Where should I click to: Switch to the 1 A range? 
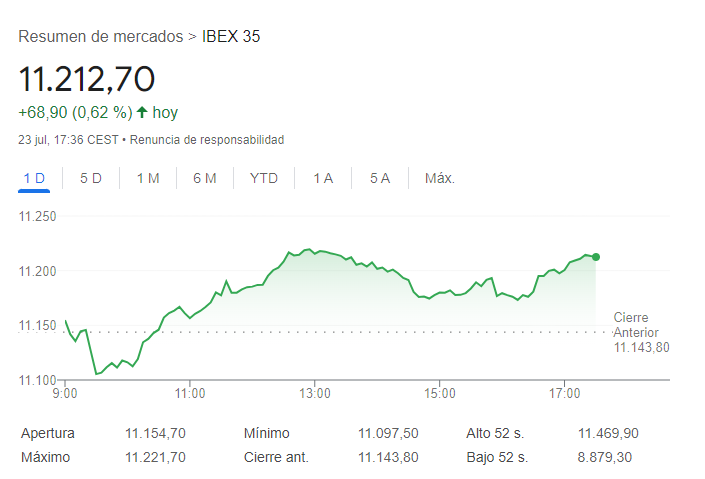[323, 178]
